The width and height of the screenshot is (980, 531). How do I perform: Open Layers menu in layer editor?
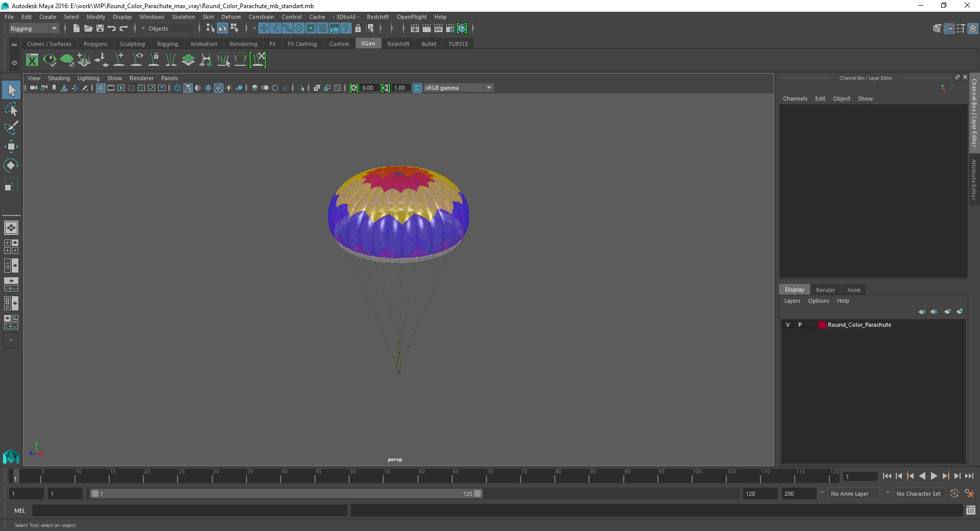(792, 301)
